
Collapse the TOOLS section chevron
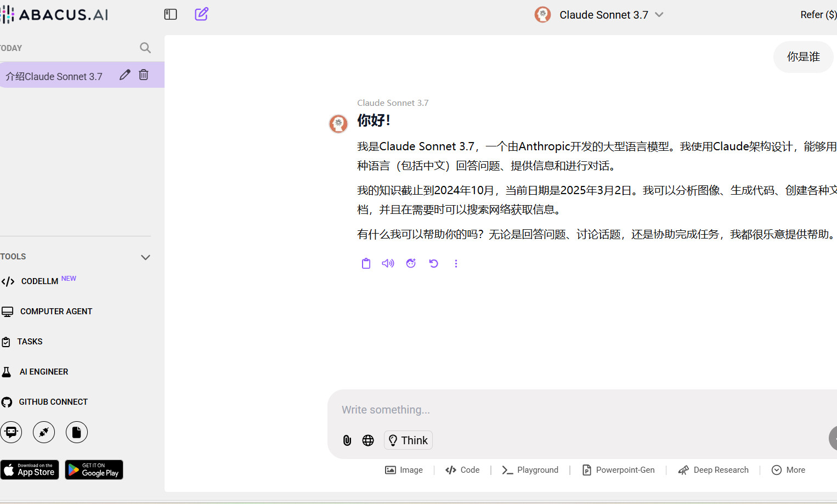[x=145, y=257]
